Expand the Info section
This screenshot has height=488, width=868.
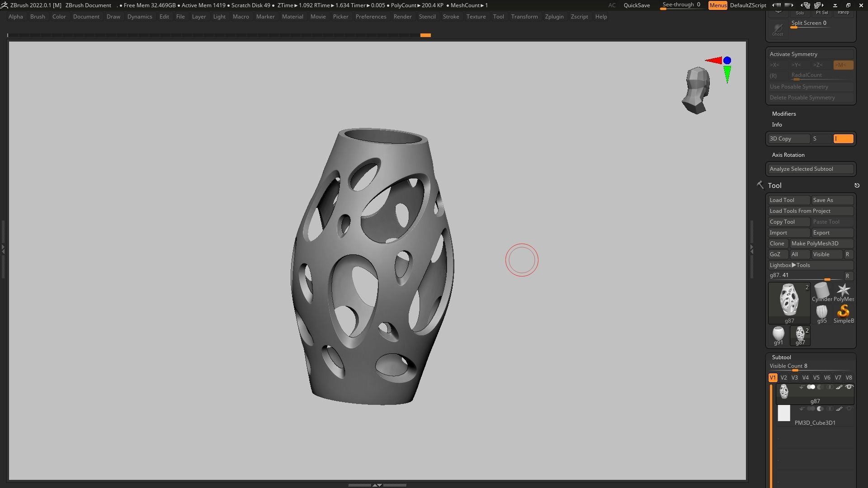[777, 125]
